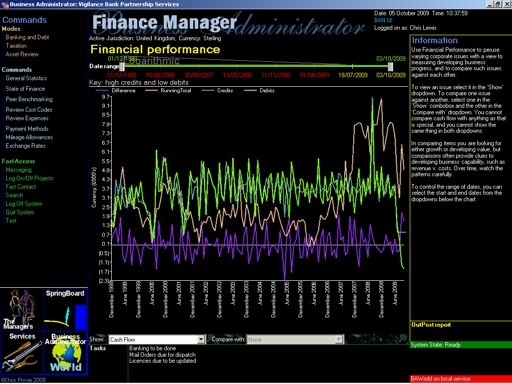Open Fast Contact
Image resolution: width=512 pixels, height=384 pixels.
pos(21,187)
